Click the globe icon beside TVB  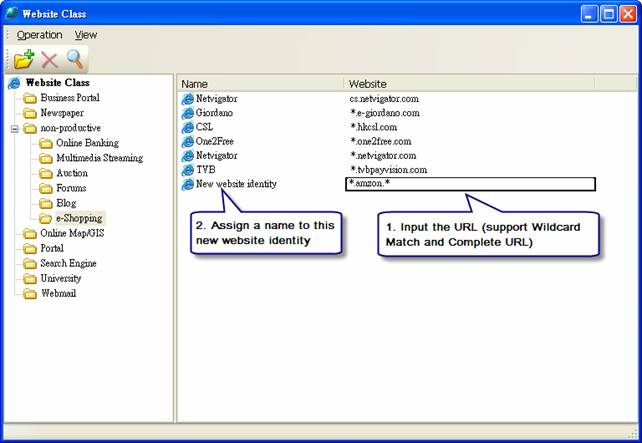pos(188,170)
